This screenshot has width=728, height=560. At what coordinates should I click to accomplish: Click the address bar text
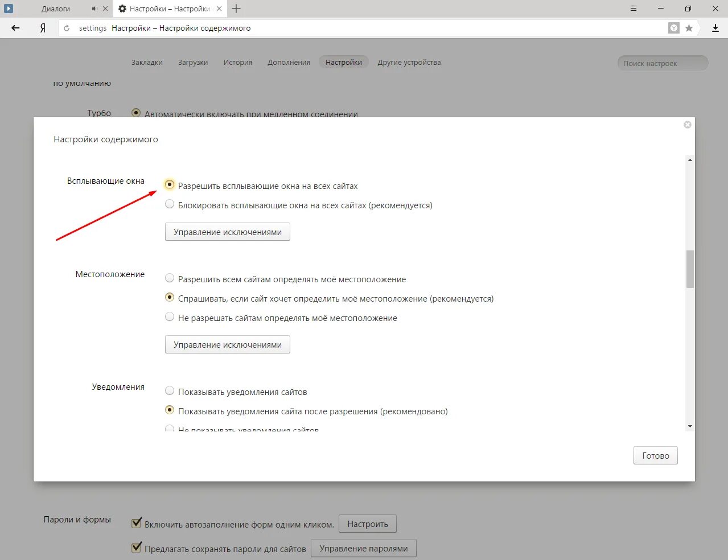(181, 28)
